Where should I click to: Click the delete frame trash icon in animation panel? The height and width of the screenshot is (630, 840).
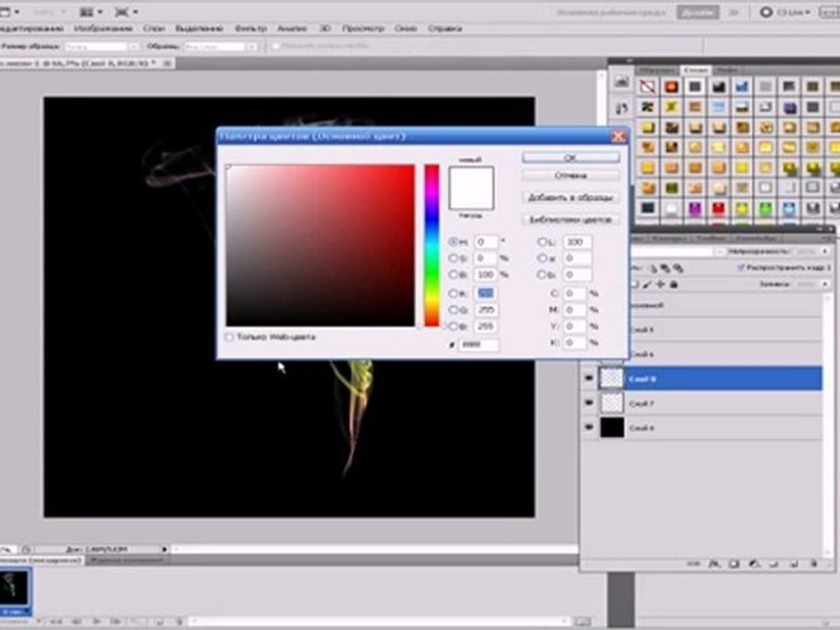point(179,621)
